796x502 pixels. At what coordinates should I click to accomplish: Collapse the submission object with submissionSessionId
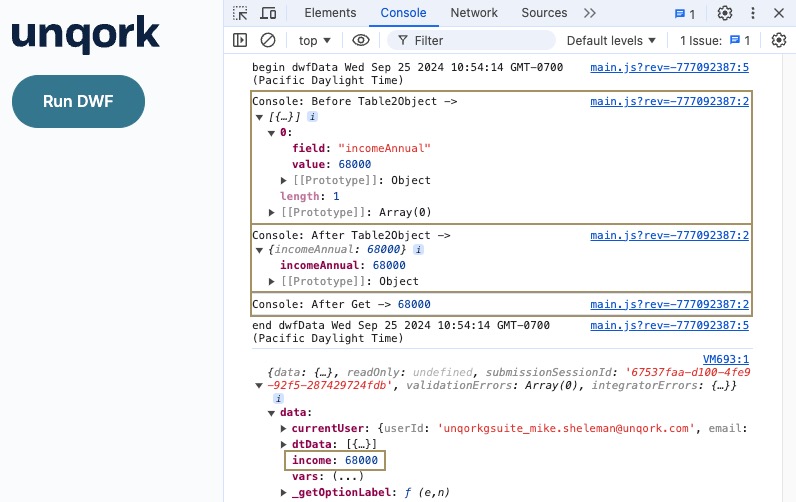click(259, 386)
